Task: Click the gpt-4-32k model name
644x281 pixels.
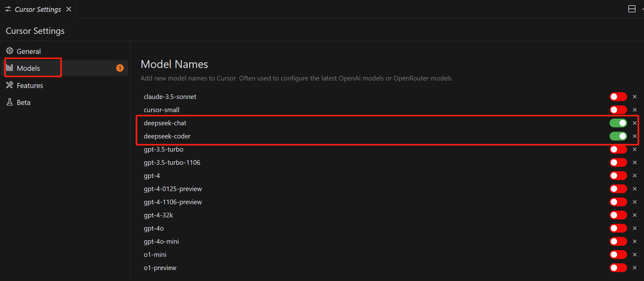Action: 158,215
